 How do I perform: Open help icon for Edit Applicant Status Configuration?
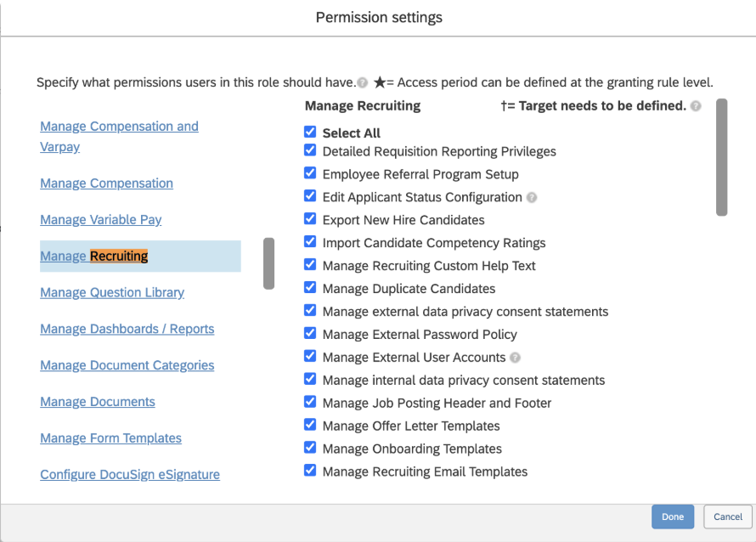point(532,197)
